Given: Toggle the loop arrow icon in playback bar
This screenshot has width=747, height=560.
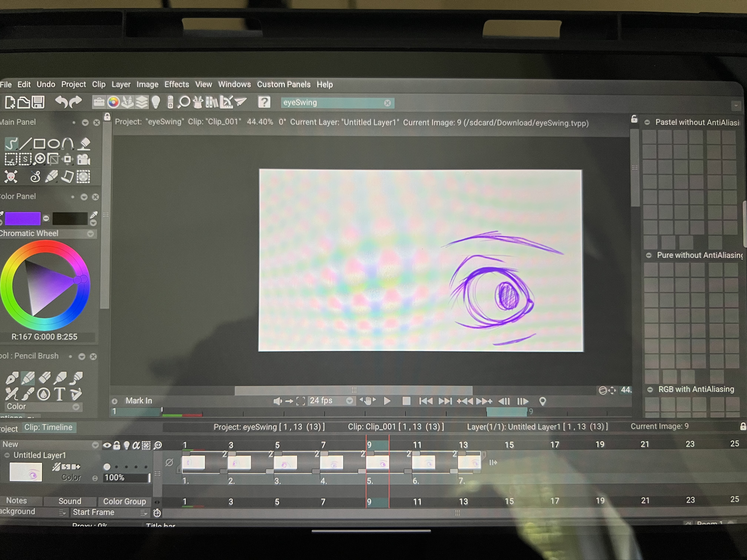Looking at the screenshot, I should [x=289, y=401].
